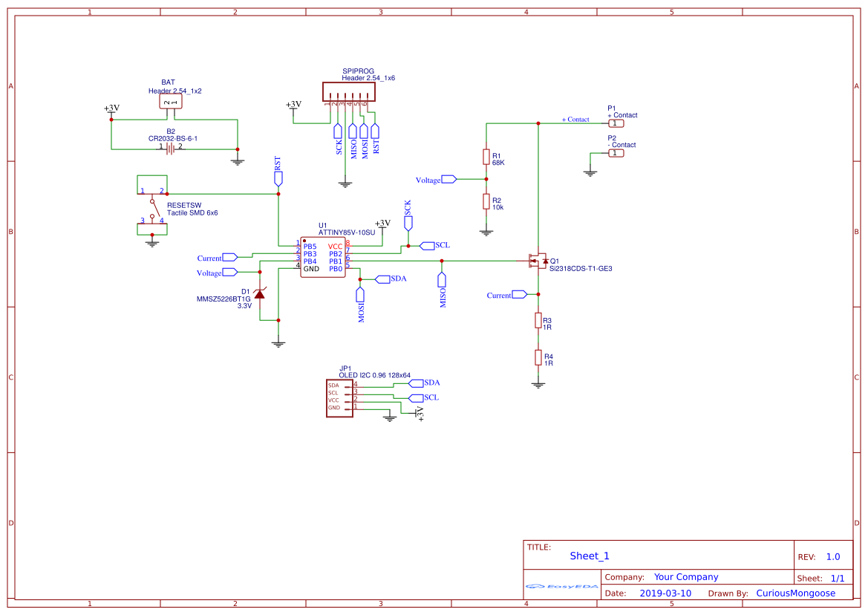Click the CR2032 battery symbol B2
Image resolution: width=868 pixels, height=615 pixels.
coord(169,147)
